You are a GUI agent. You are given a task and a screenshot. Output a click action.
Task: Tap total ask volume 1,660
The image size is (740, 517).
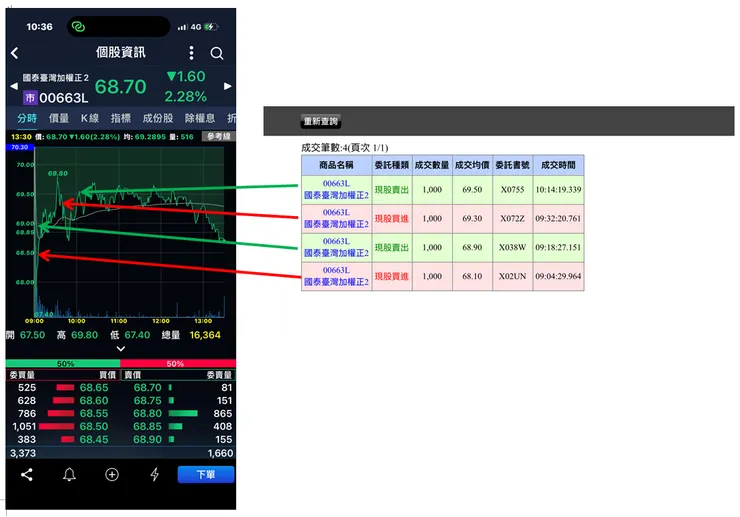click(x=220, y=453)
